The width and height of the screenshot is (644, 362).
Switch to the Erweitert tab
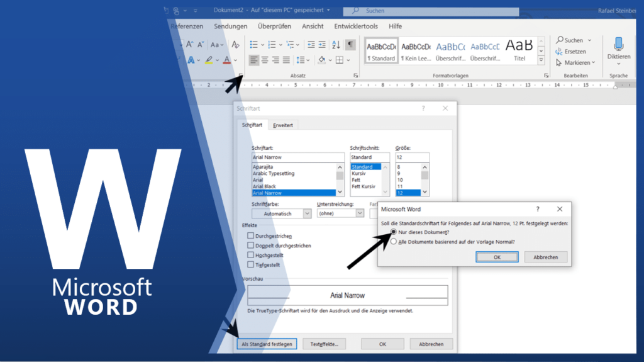tap(282, 125)
